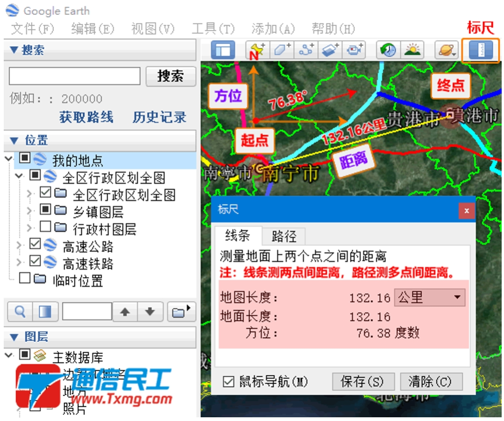This screenshot has width=504, height=421.
Task: Add a polygon with the toolbar icon
Action: tap(282, 50)
